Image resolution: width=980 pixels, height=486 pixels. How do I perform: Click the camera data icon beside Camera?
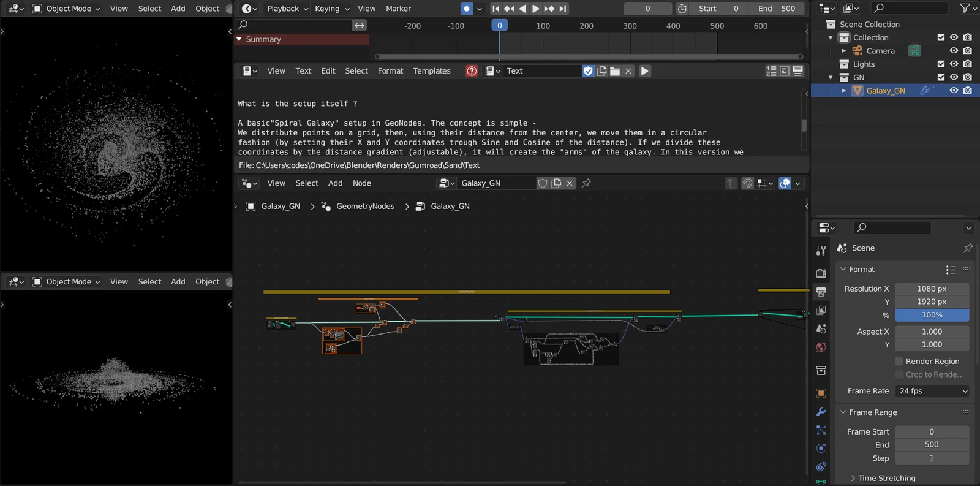point(914,51)
